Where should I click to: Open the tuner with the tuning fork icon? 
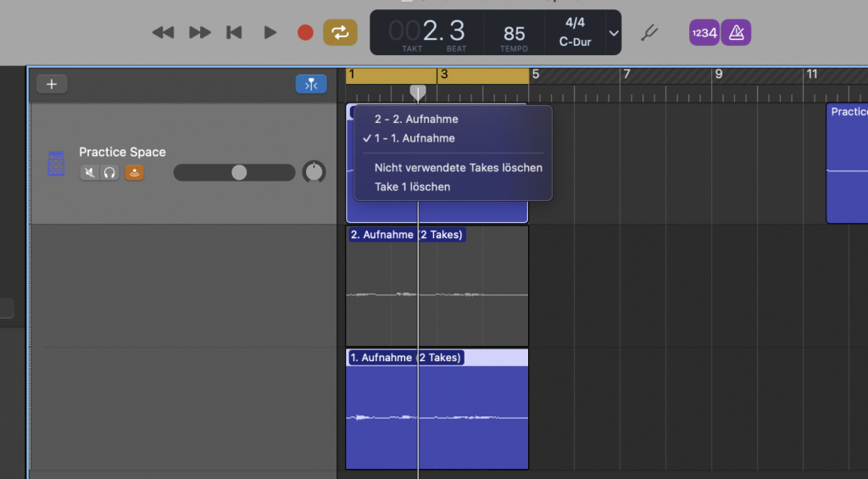coord(648,33)
